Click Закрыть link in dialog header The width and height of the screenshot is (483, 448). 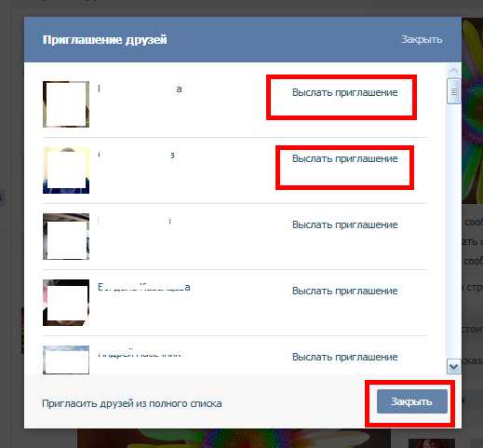click(x=422, y=39)
